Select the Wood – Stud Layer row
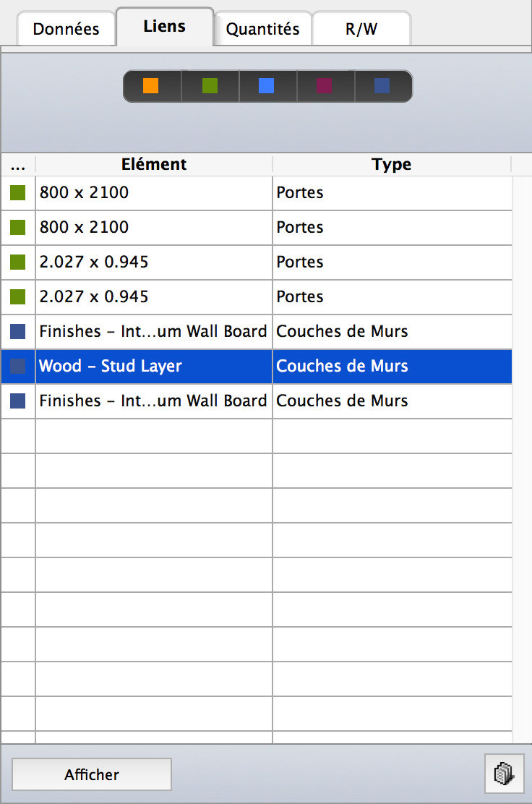 tap(257, 366)
